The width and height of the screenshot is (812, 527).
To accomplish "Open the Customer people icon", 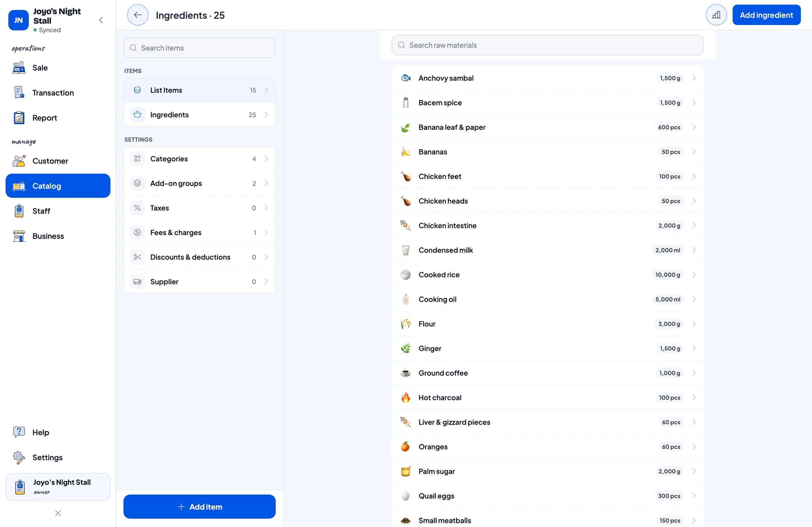I will tap(19, 161).
